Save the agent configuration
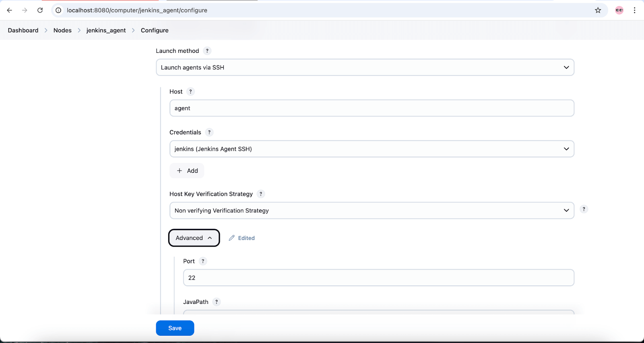The width and height of the screenshot is (644, 343). coord(175,328)
